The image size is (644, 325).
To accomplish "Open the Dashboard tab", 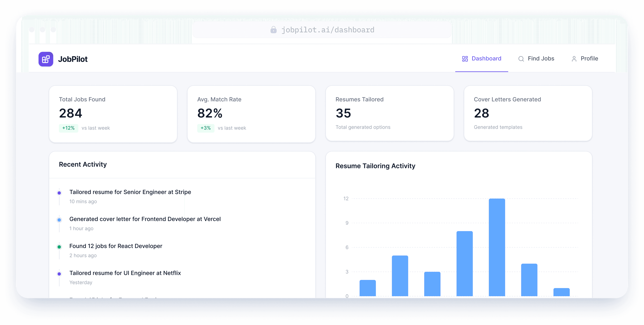I will (481, 59).
